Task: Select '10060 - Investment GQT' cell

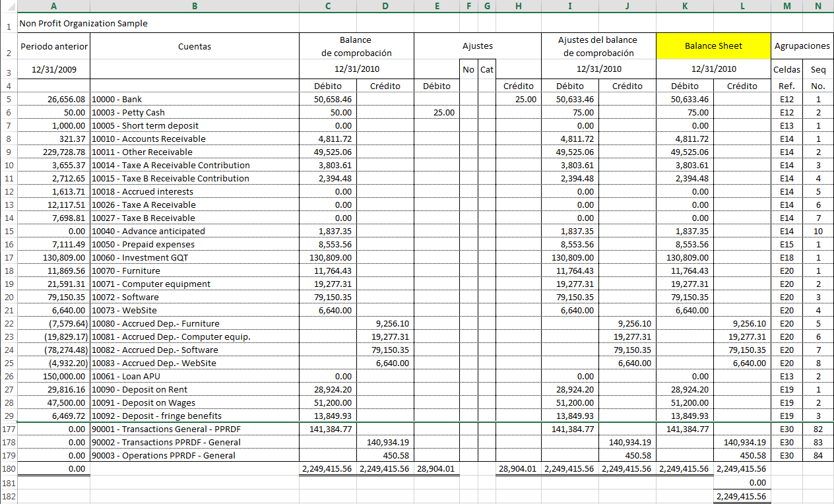Action: (x=194, y=257)
